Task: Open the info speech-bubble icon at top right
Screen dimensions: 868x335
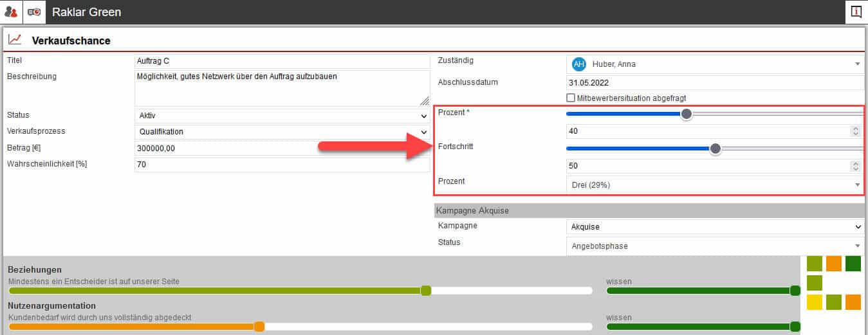Action: pos(856,12)
